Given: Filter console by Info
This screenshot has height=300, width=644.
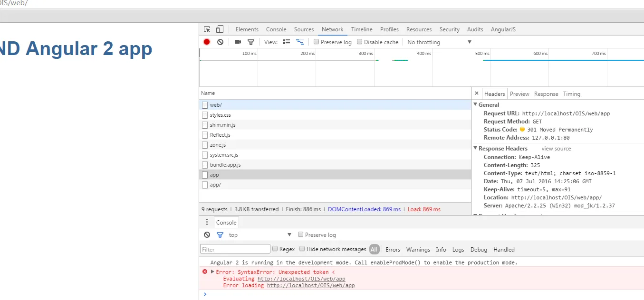Looking at the screenshot, I should click(x=441, y=249).
